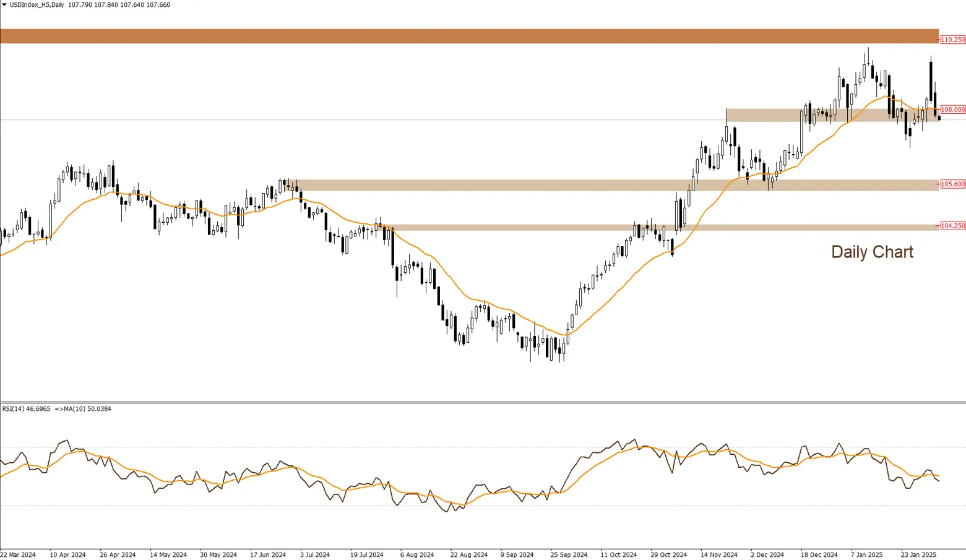The height and width of the screenshot is (560, 966).
Task: Click the 22 Mar 2024 date marker
Action: click(x=19, y=554)
